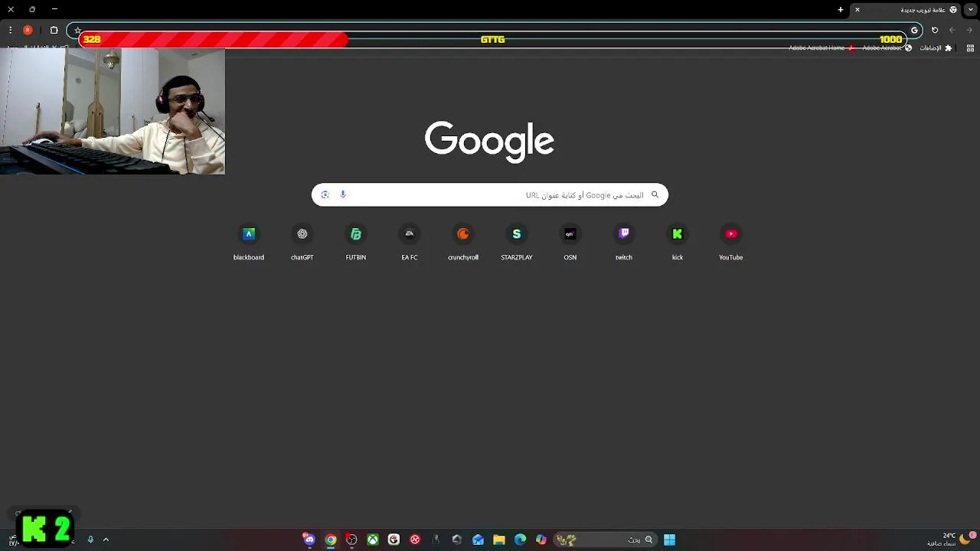
Task: Open the crunchyroll shortcut
Action: pyautogui.click(x=463, y=243)
